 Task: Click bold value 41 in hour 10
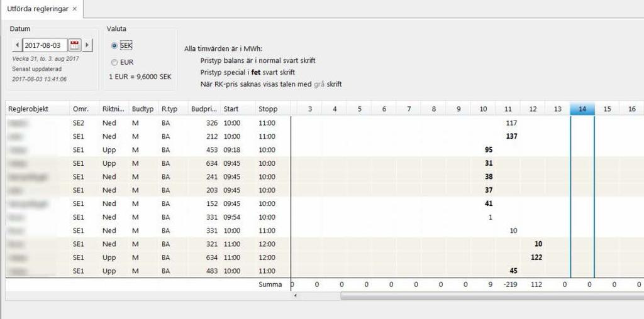tap(488, 203)
